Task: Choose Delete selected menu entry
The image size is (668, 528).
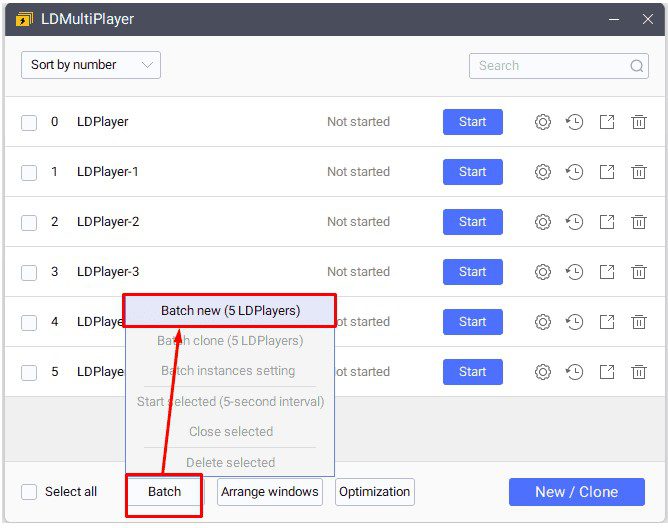Action: (x=230, y=462)
